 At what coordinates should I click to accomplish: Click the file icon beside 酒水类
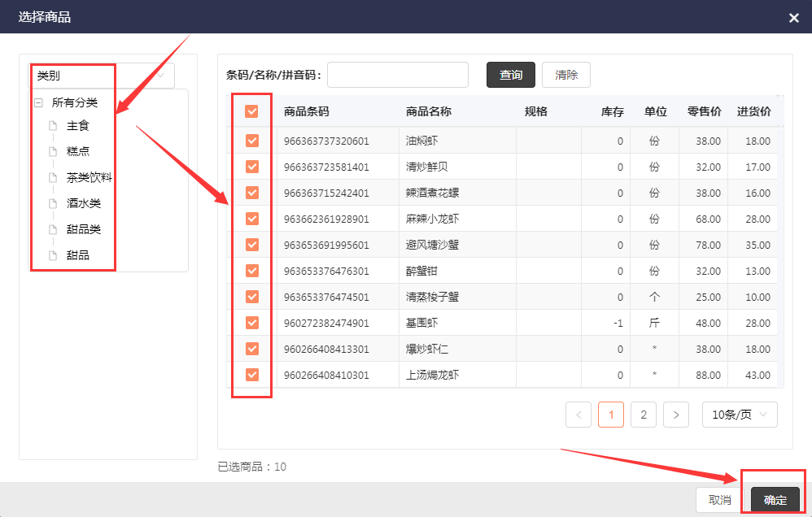click(53, 203)
